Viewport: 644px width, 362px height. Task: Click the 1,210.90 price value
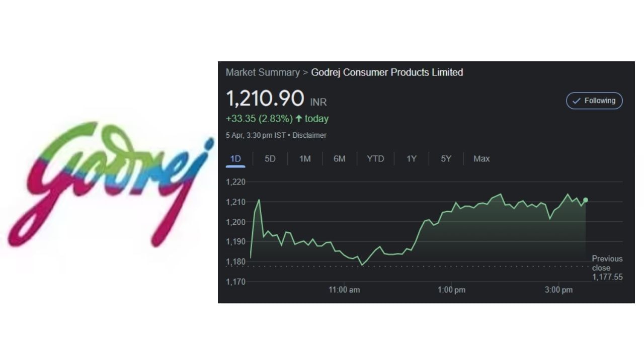tap(265, 99)
